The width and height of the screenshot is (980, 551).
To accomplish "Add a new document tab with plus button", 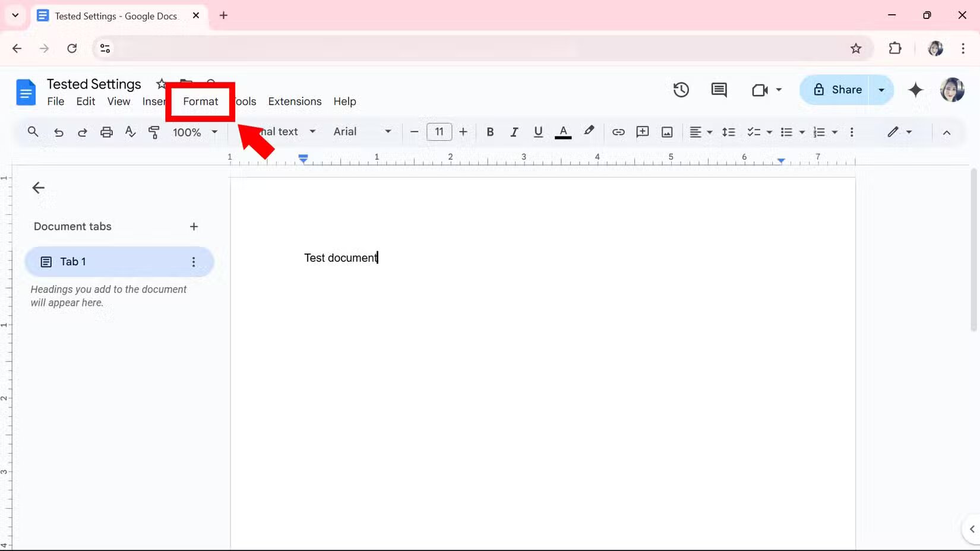I will pyautogui.click(x=194, y=226).
